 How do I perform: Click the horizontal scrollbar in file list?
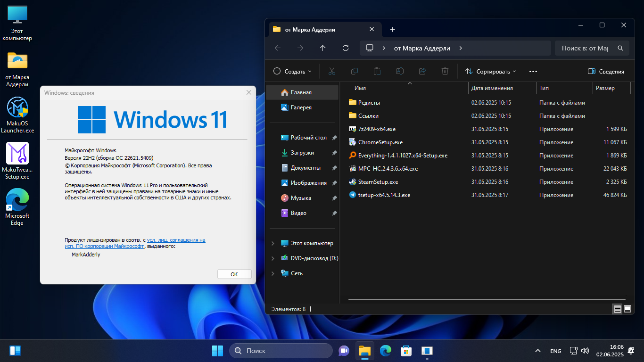point(487,299)
